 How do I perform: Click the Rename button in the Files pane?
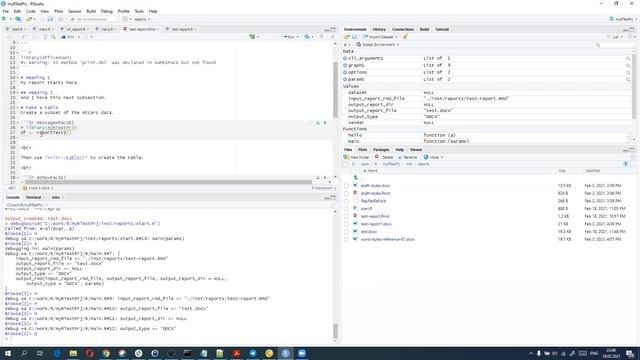tap(408, 157)
